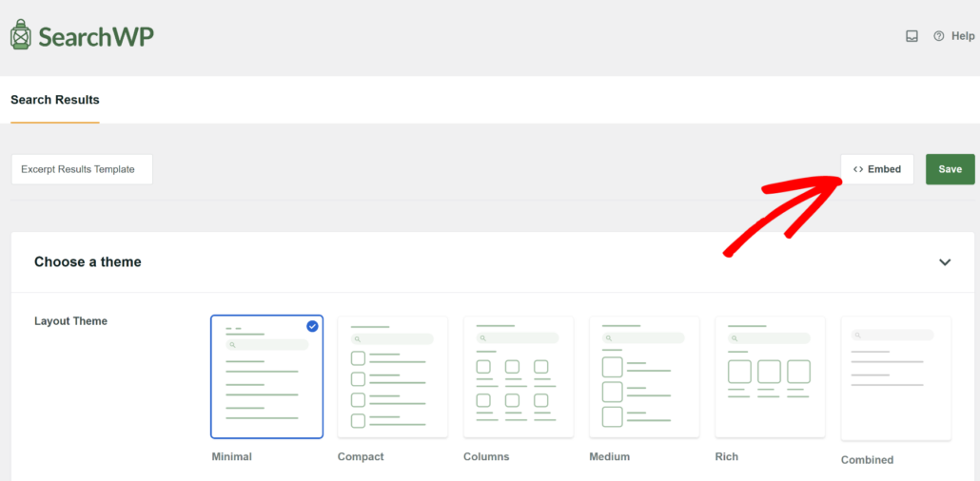Edit the Excerpt Results Template name field
Screen dimensions: 980x481
[x=82, y=169]
